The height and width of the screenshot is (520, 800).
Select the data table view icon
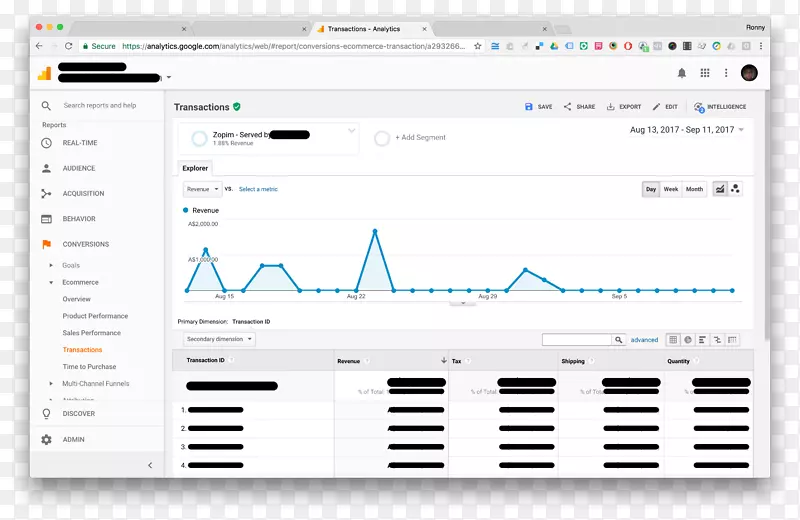coord(673,340)
